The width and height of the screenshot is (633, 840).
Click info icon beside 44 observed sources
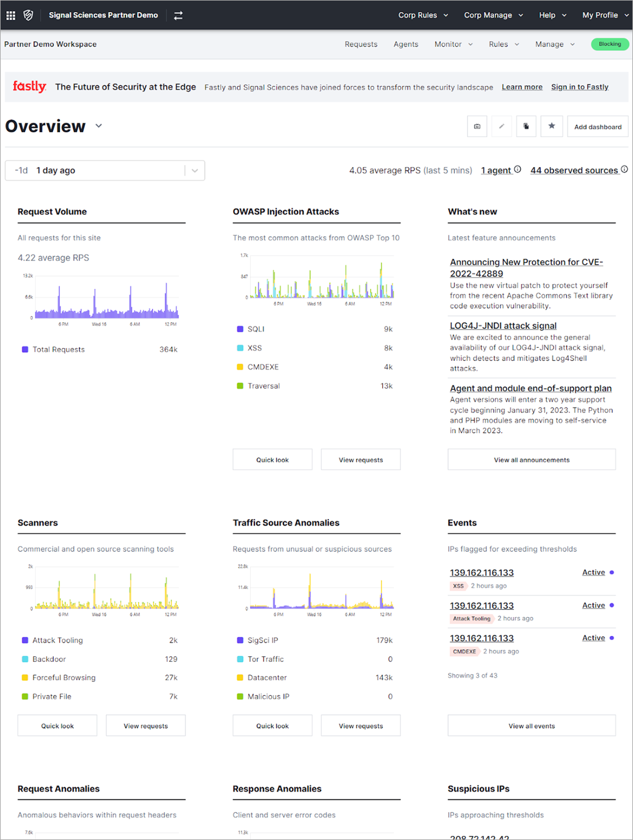[625, 170]
